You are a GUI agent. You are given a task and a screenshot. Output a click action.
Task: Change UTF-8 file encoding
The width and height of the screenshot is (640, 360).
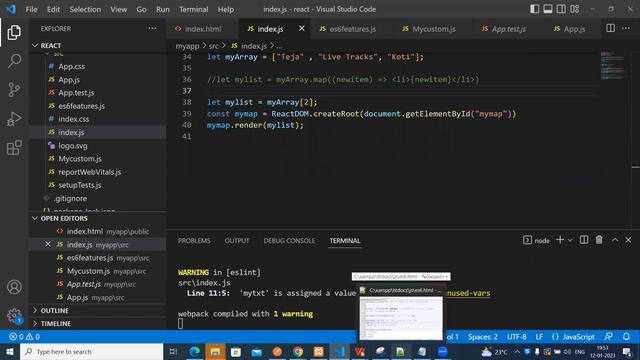click(x=516, y=337)
